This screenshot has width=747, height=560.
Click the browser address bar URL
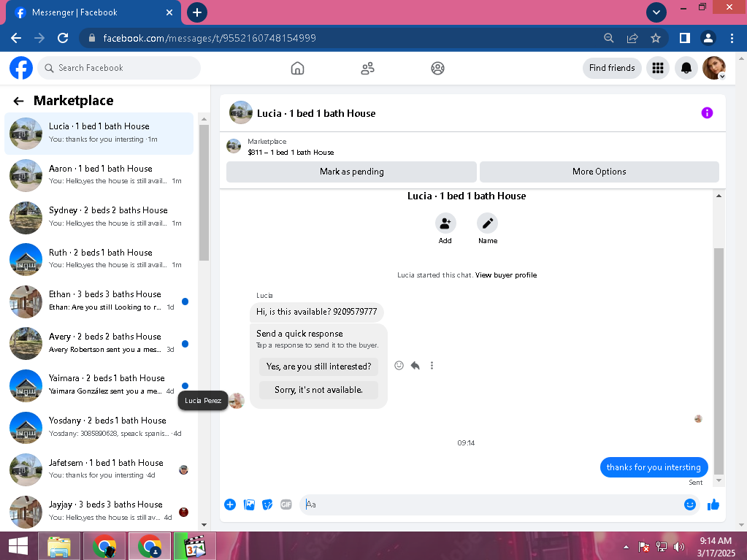210,38
